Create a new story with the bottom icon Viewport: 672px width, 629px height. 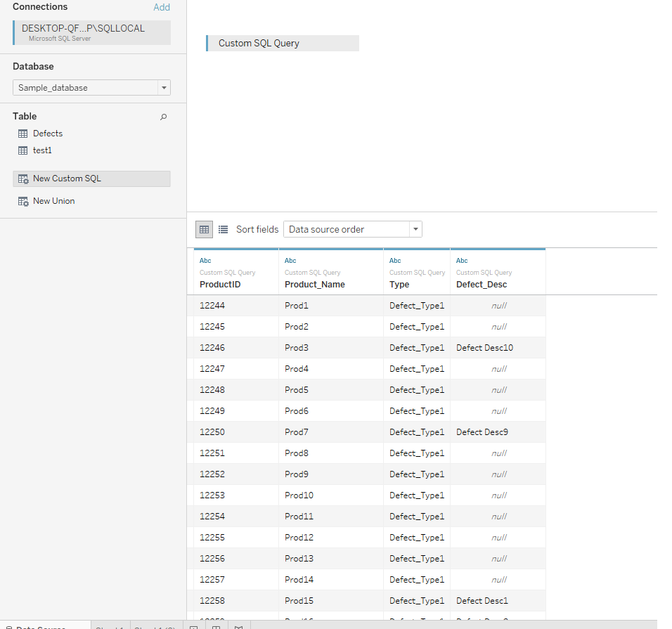click(239, 626)
